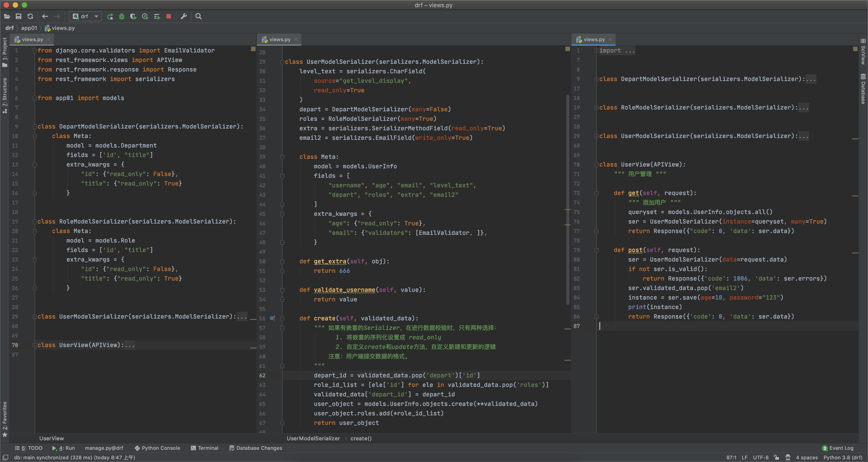Collapse the DepartModelSerializer class with its gutter arrow

(35, 126)
